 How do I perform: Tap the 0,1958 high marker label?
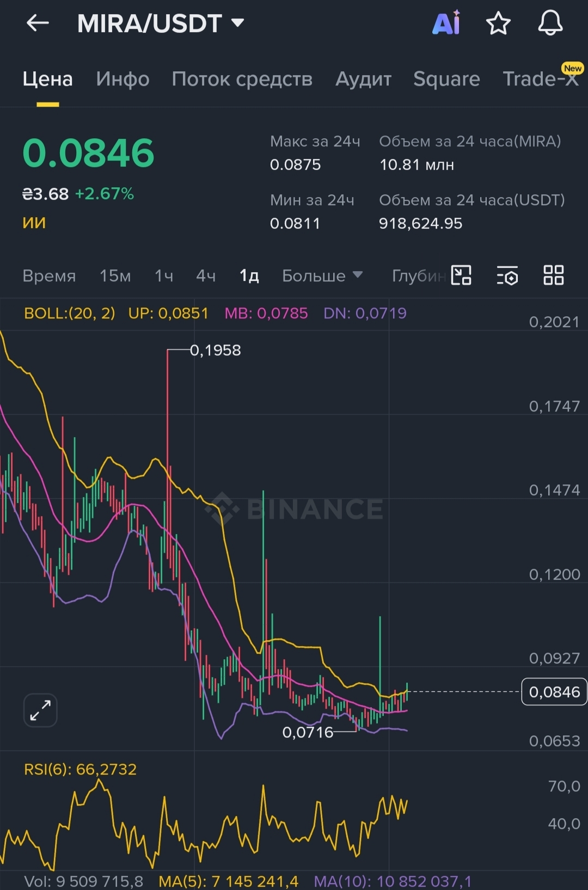pos(216,351)
